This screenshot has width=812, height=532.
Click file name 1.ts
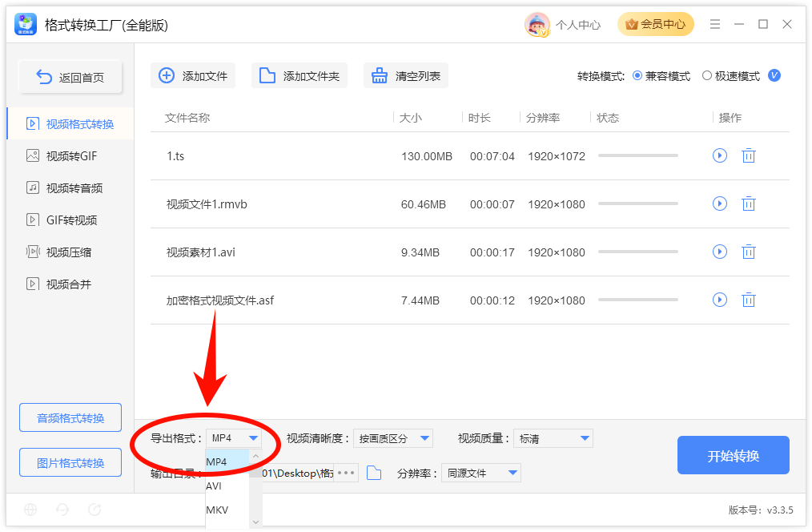coord(175,156)
